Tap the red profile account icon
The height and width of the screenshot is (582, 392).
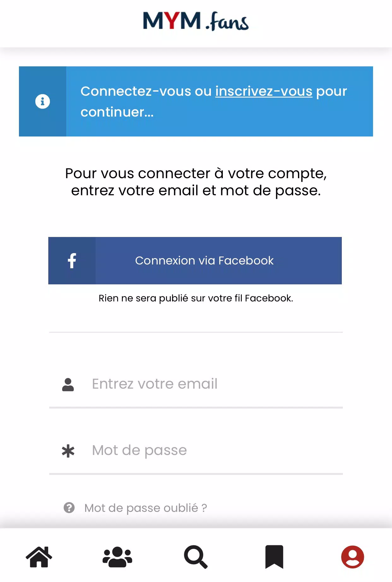coord(353,557)
